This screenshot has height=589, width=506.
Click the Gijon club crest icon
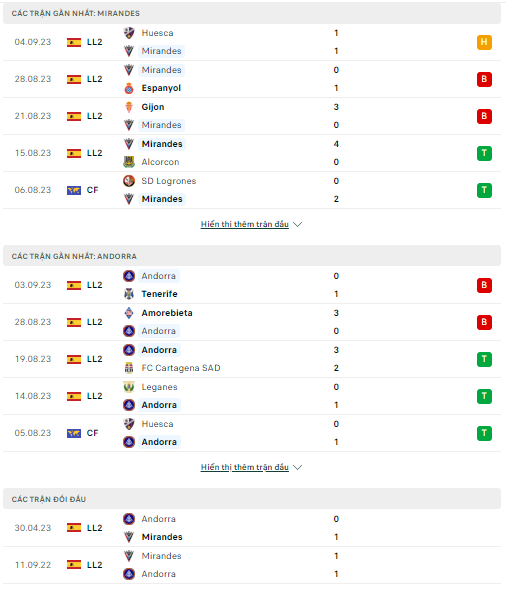[129, 107]
